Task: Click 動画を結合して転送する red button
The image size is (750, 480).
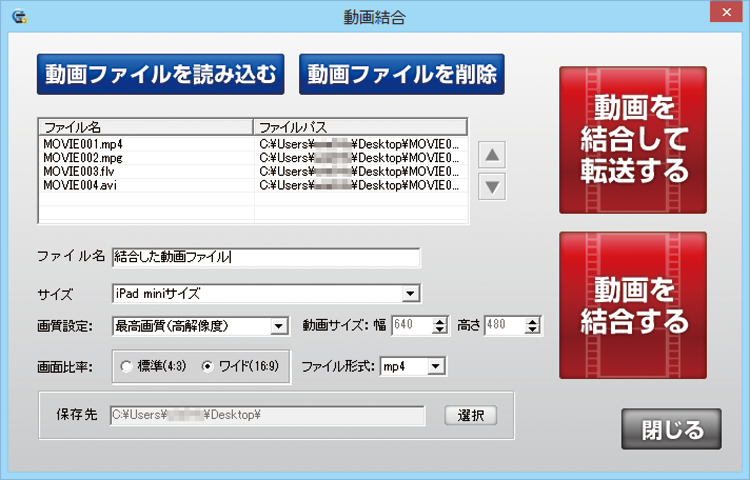Action: [633, 140]
